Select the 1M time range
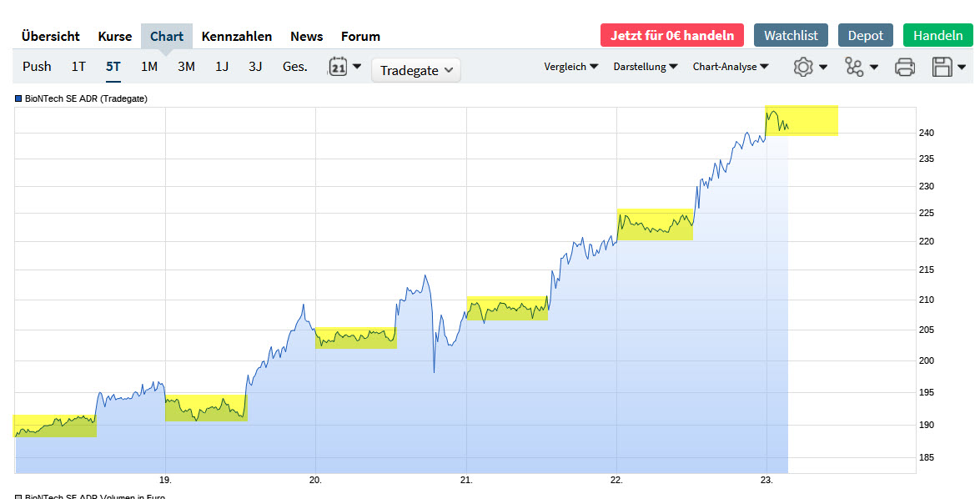 coord(149,66)
